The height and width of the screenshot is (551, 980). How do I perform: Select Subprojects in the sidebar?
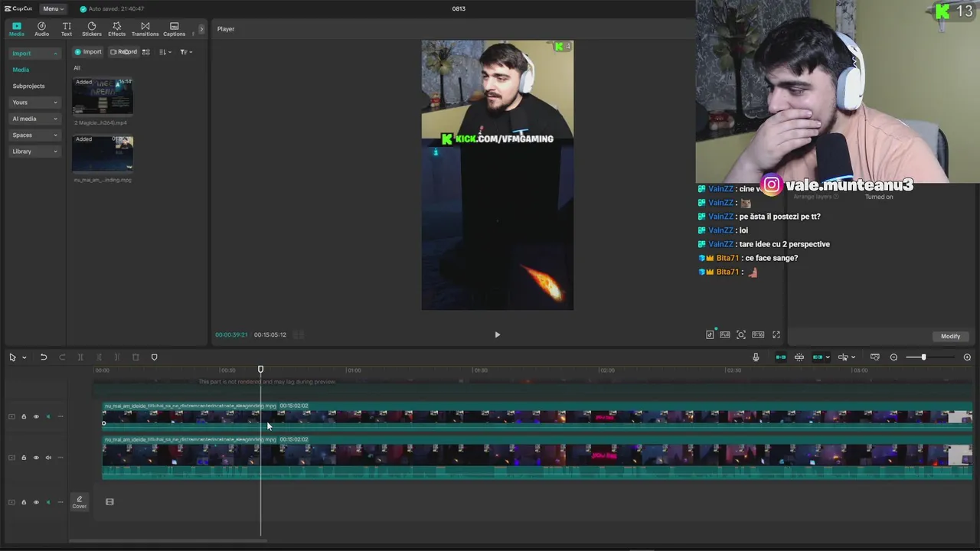[28, 86]
